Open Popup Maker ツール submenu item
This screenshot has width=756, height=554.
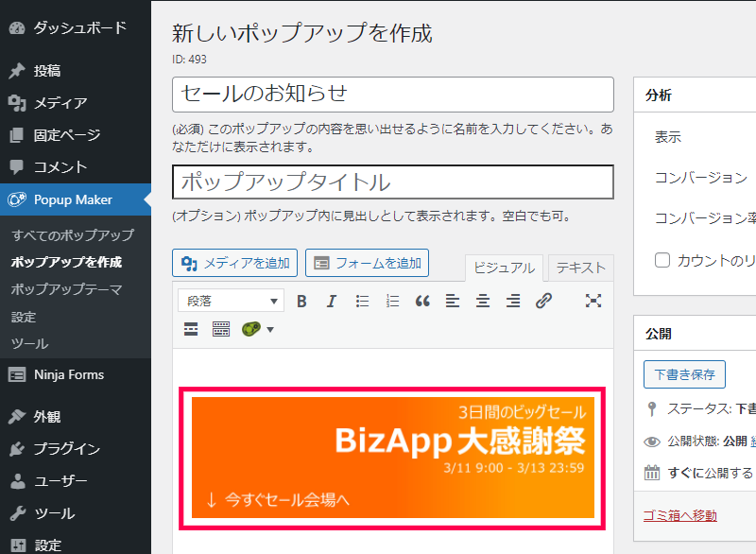pos(30,344)
